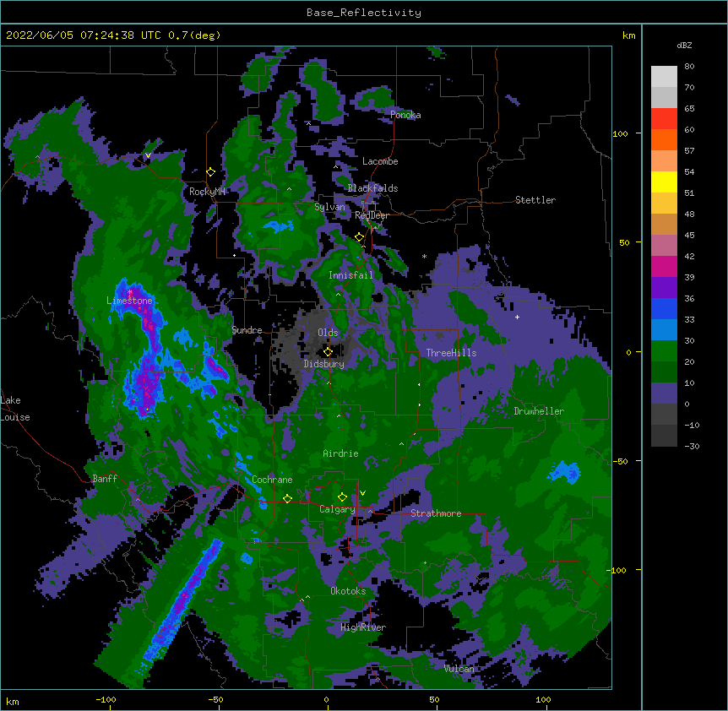Click the asterisk marker east of Innisfail
Viewport: 728px width, 711px height.
[424, 256]
